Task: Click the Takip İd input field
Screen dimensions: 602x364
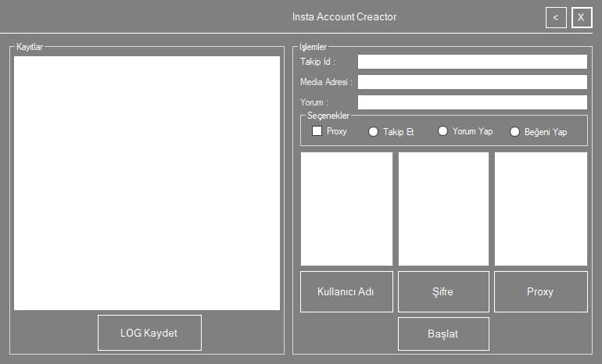Action: pyautogui.click(x=472, y=62)
